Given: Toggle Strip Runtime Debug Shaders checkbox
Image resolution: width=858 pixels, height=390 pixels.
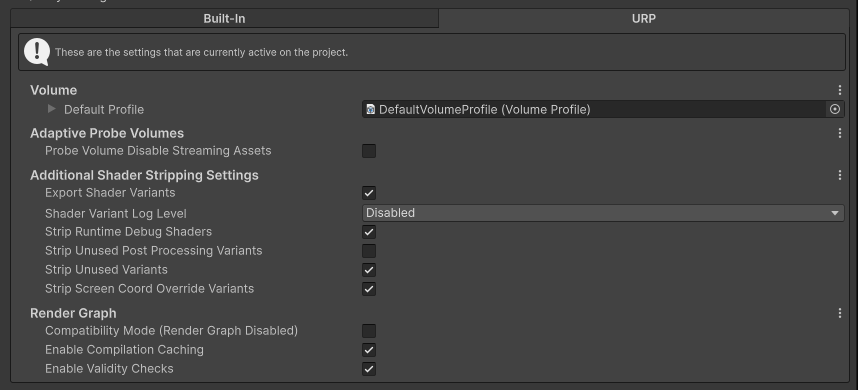Looking at the screenshot, I should [369, 232].
